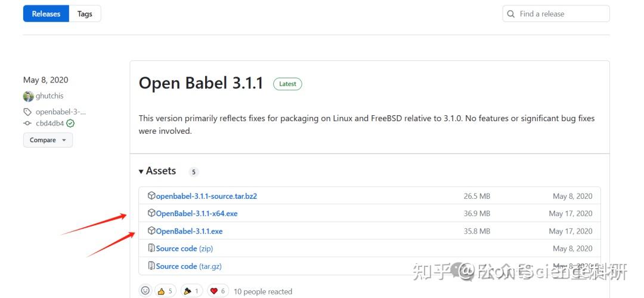Toggle the heart reaction
This screenshot has height=298, width=644.
(218, 291)
